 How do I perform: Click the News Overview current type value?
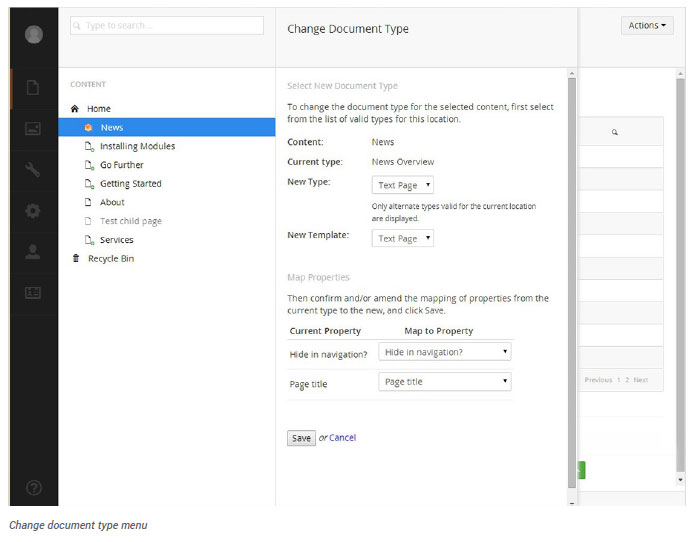click(402, 162)
